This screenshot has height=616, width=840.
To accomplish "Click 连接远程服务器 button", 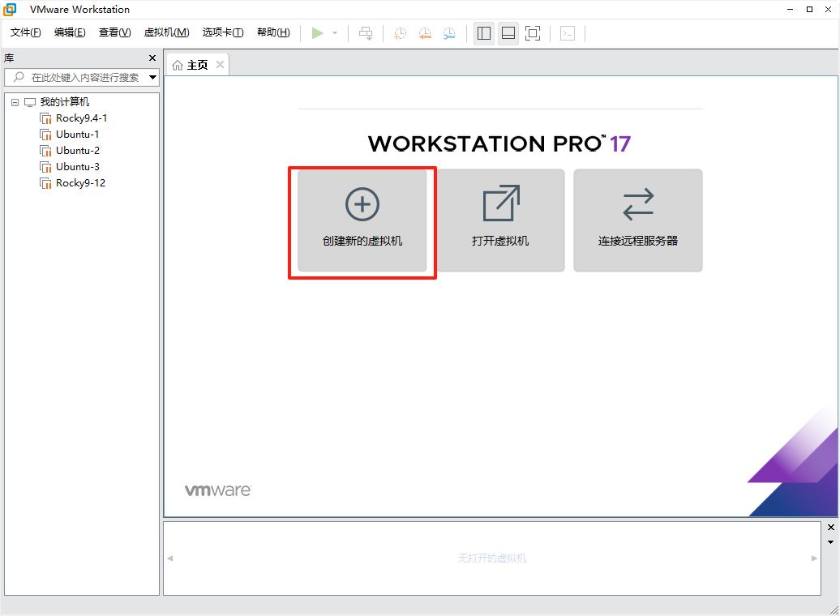I will coord(638,220).
